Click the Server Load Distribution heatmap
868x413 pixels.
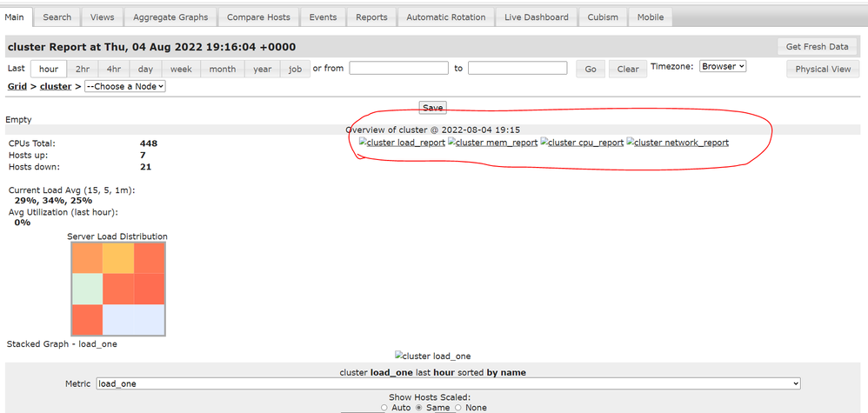118,289
